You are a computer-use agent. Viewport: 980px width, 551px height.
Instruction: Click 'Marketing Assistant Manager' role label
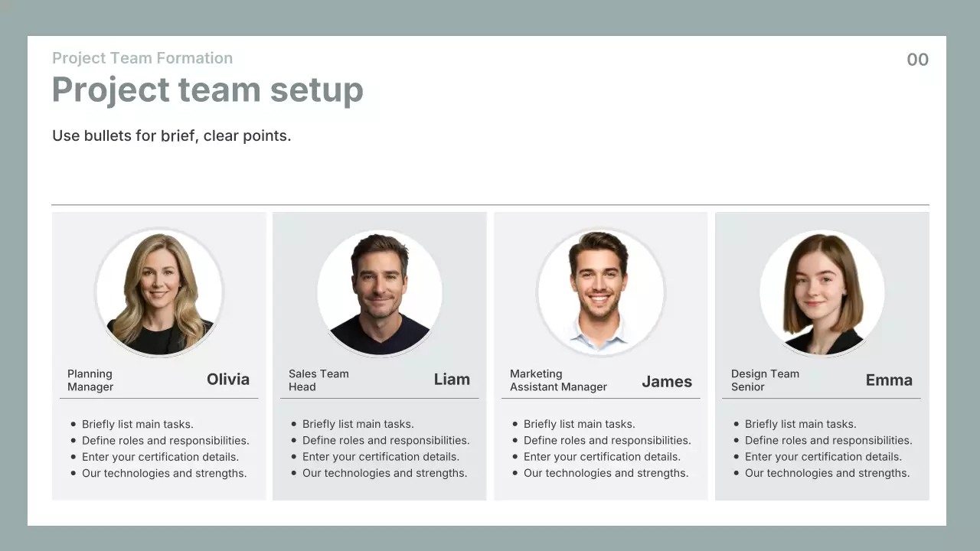[558, 380]
